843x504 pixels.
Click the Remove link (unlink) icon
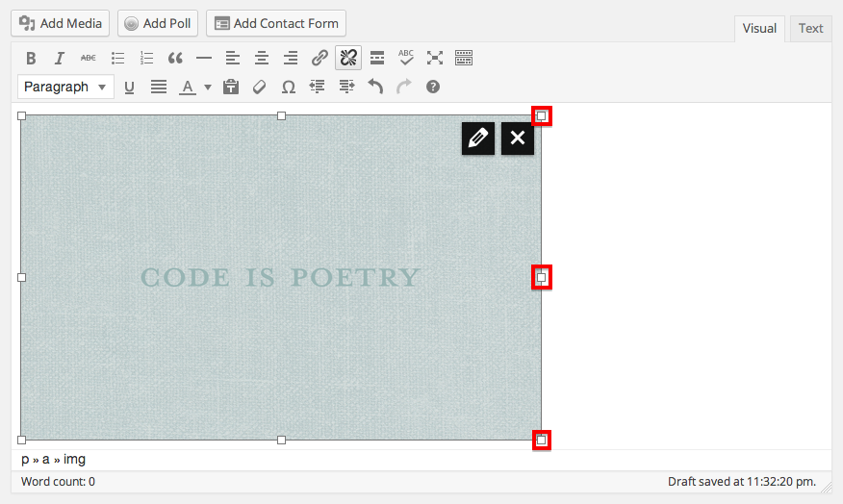point(348,58)
